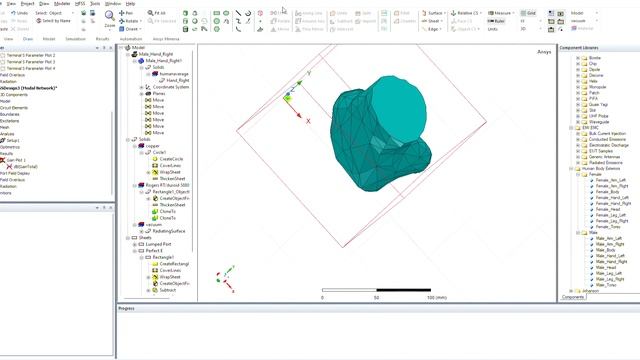
Task: Select CreateCircle operation in tree
Action: (x=171, y=159)
